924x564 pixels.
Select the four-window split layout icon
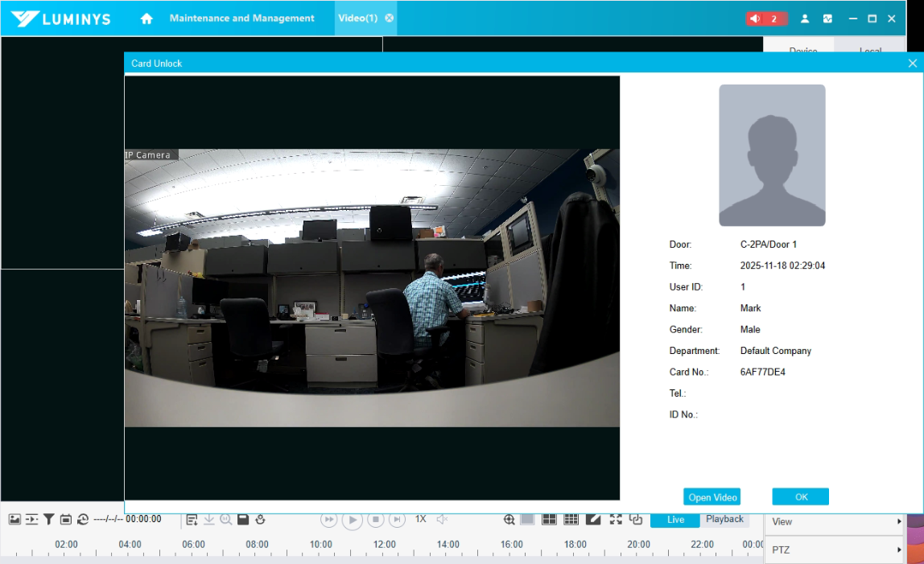pos(549,520)
